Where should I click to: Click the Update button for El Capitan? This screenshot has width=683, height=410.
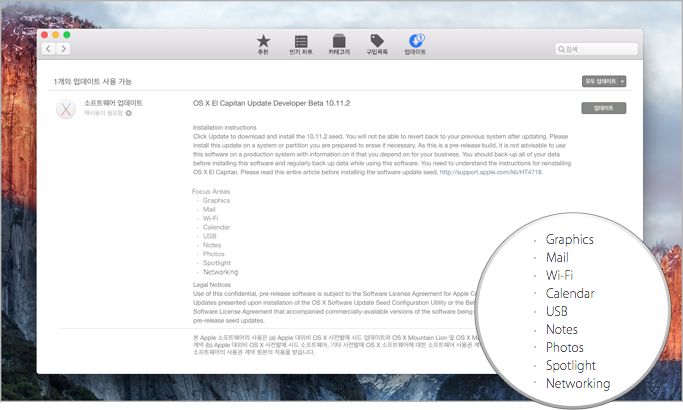604,108
